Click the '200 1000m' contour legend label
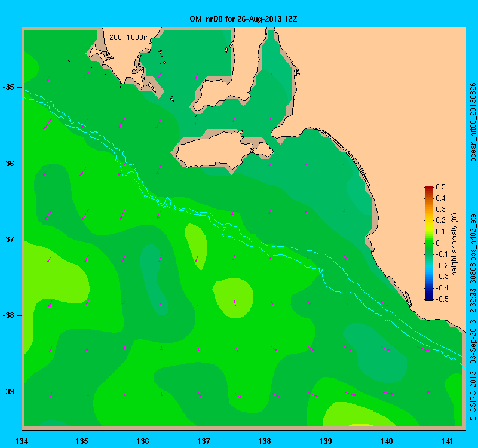The width and height of the screenshot is (478, 448). 129,38
